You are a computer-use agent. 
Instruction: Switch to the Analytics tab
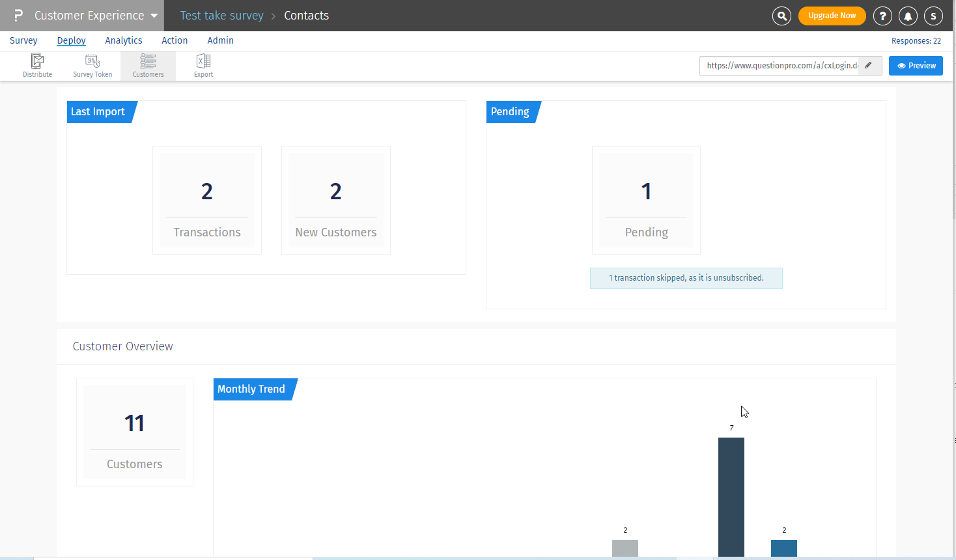(124, 40)
